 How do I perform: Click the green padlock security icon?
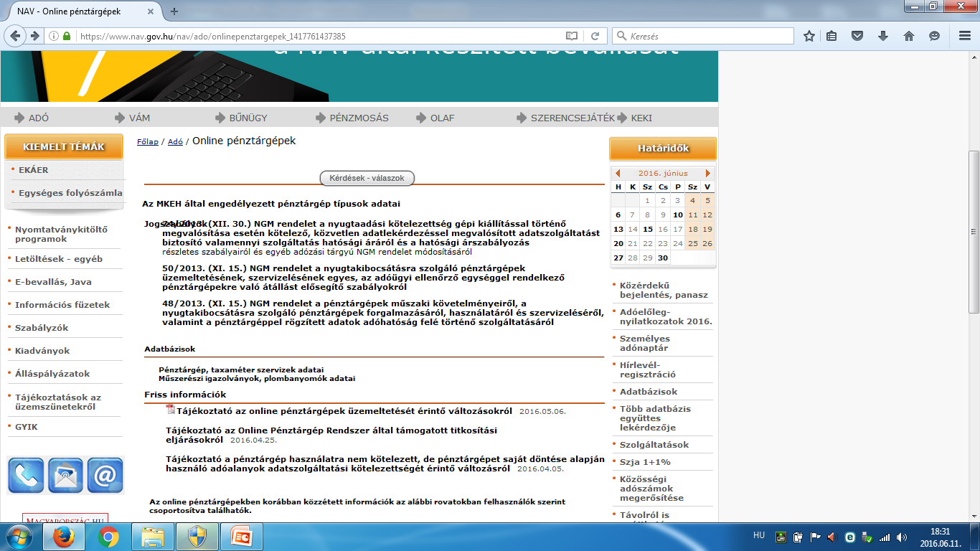[67, 36]
